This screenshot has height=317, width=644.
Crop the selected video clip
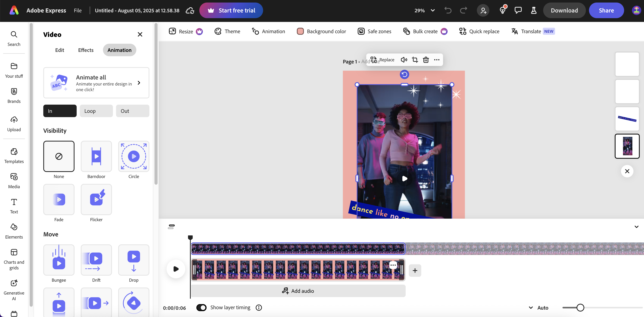click(415, 60)
